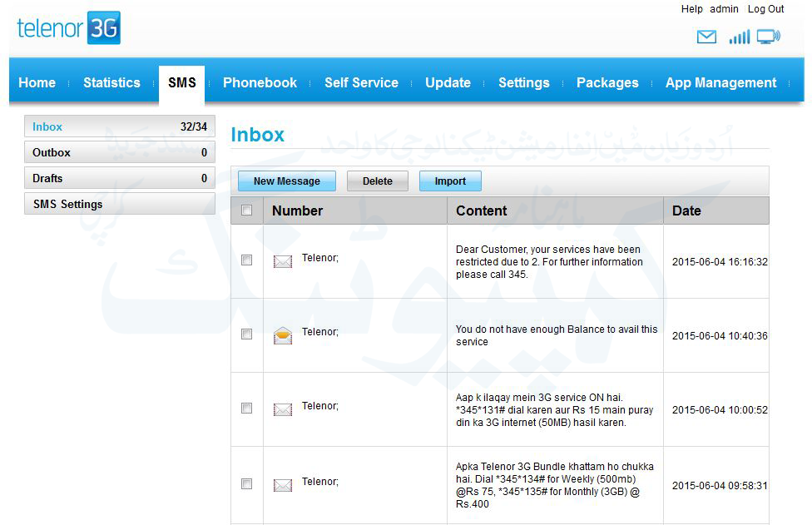Go to App Management tab
This screenshot has height=525, width=812.
pyautogui.click(x=720, y=82)
